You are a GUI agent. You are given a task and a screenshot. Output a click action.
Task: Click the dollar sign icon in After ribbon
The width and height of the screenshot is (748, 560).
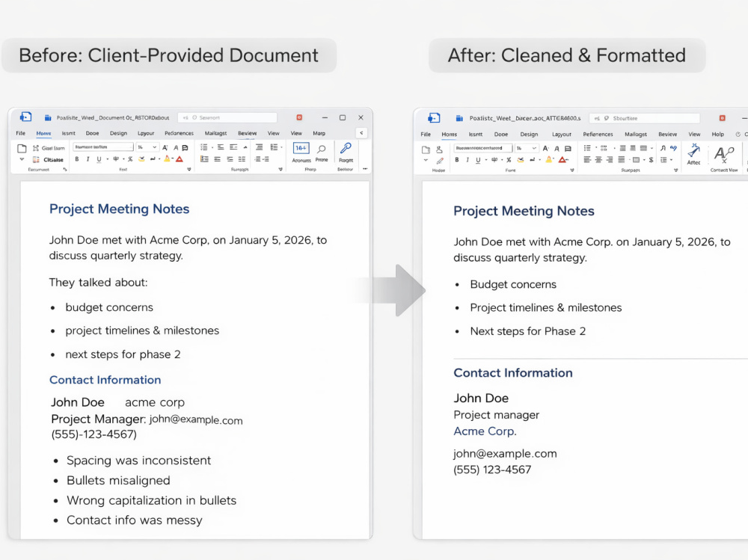(x=652, y=160)
